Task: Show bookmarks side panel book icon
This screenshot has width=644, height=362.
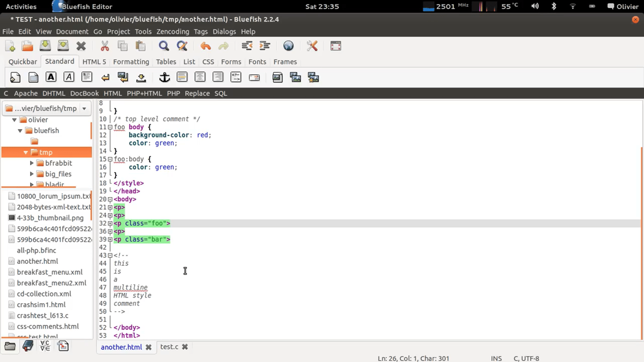Action: [28, 346]
